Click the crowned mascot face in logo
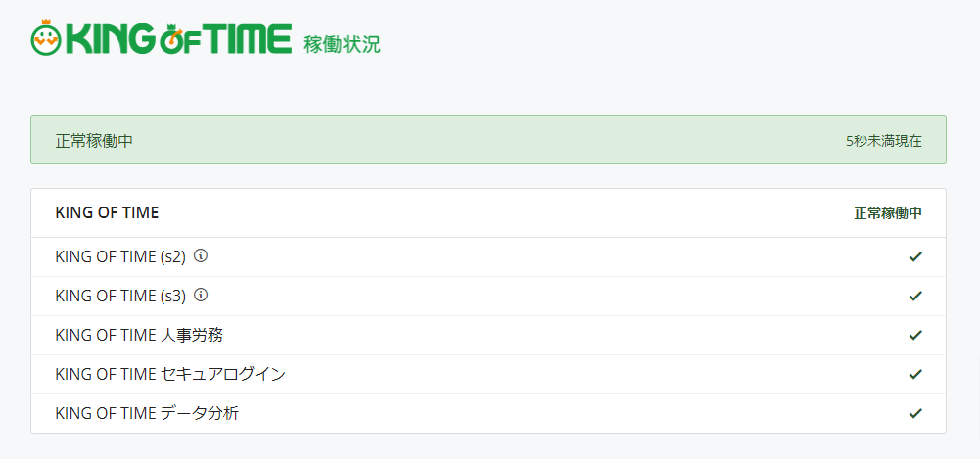 tap(46, 37)
